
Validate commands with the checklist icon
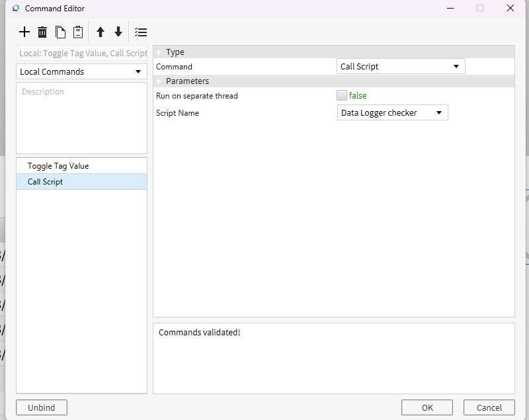pyautogui.click(x=141, y=32)
